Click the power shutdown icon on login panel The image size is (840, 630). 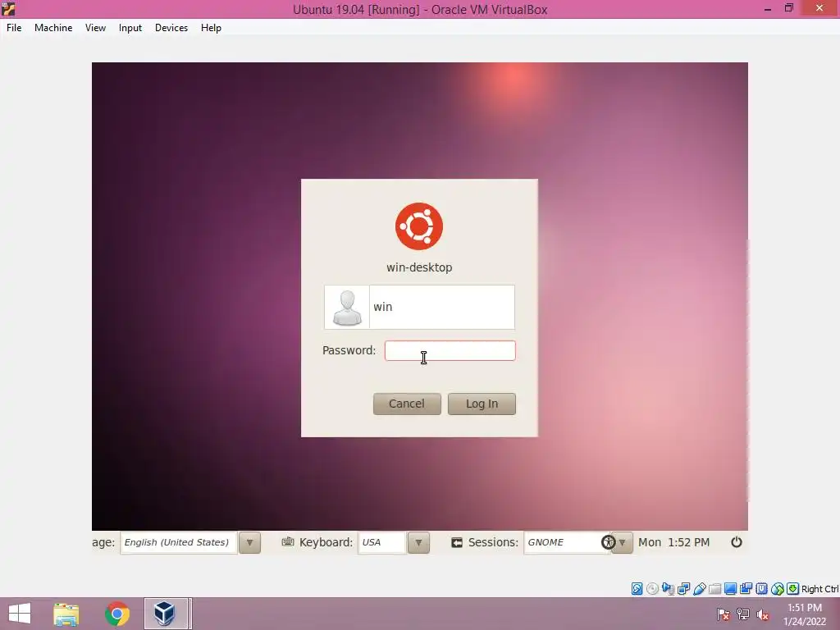tap(737, 542)
